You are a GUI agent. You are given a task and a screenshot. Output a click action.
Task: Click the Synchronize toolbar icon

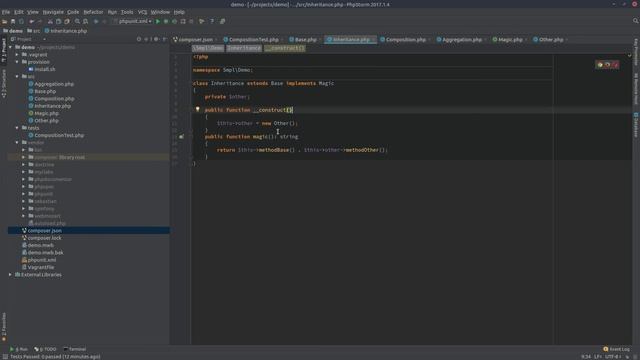pyautogui.click(x=21, y=21)
